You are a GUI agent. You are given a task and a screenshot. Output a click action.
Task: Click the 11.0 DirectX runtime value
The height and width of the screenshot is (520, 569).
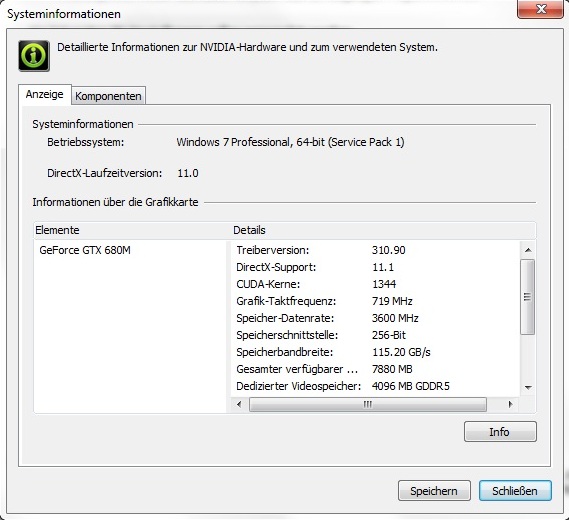188,173
